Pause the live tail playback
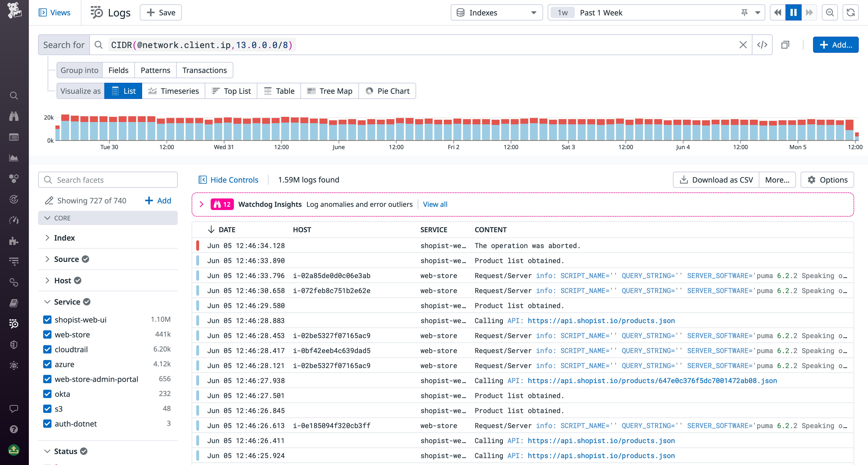Viewport: 868px width, 465px height. coord(793,12)
